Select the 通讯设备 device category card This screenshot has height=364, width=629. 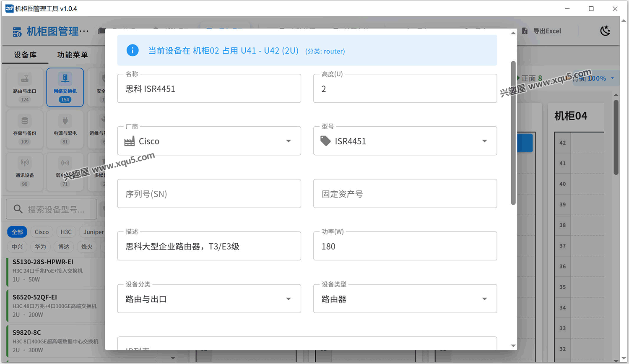click(x=25, y=172)
